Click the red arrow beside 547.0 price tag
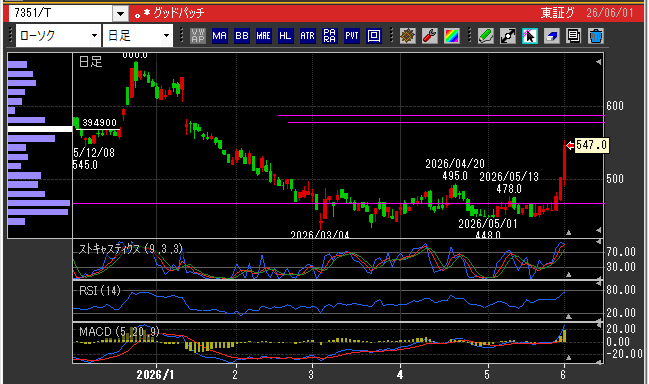Screen dimensions: 649x384 click(x=570, y=145)
